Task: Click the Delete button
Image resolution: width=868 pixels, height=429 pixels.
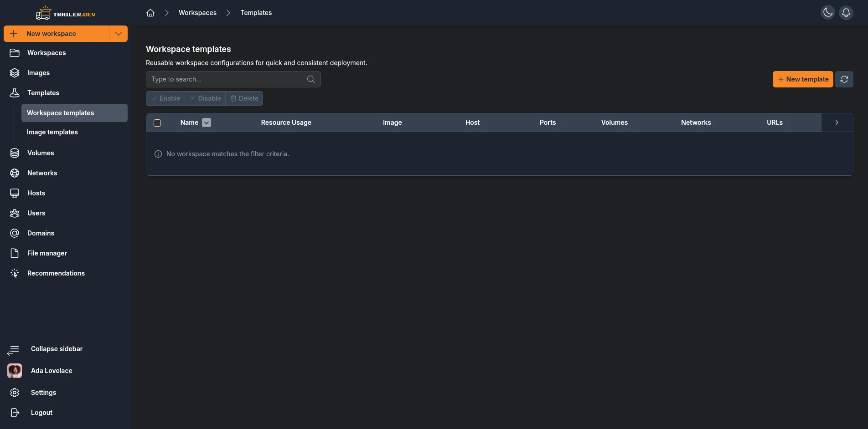Action: (x=244, y=98)
